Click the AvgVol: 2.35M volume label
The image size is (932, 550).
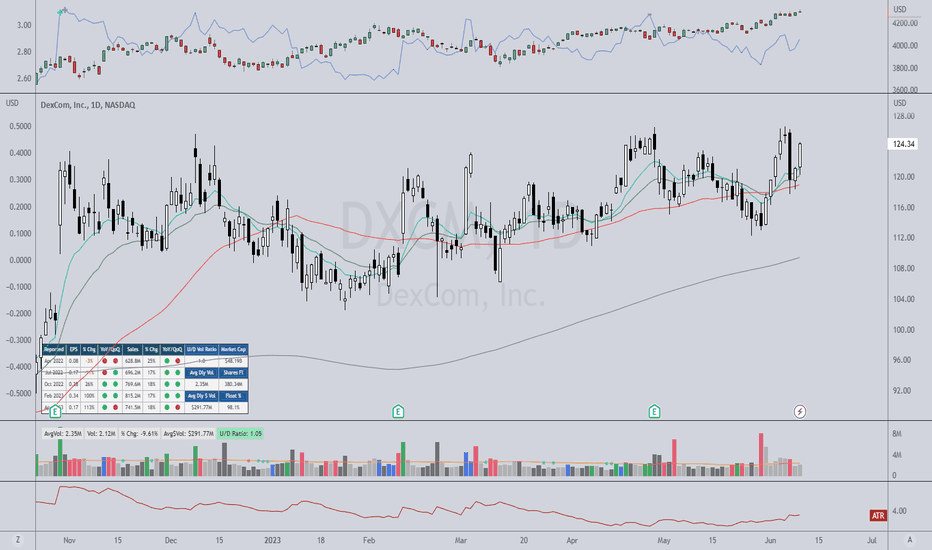(x=62, y=433)
